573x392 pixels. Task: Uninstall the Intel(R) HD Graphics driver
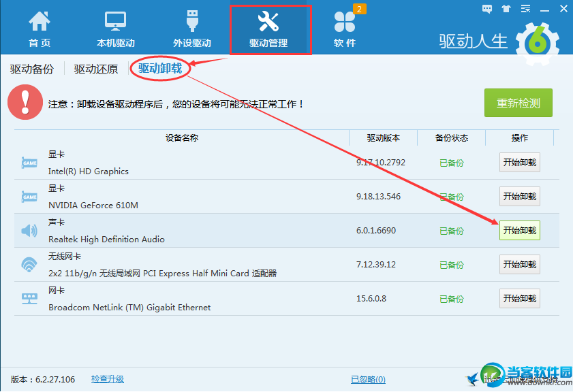coord(520,163)
